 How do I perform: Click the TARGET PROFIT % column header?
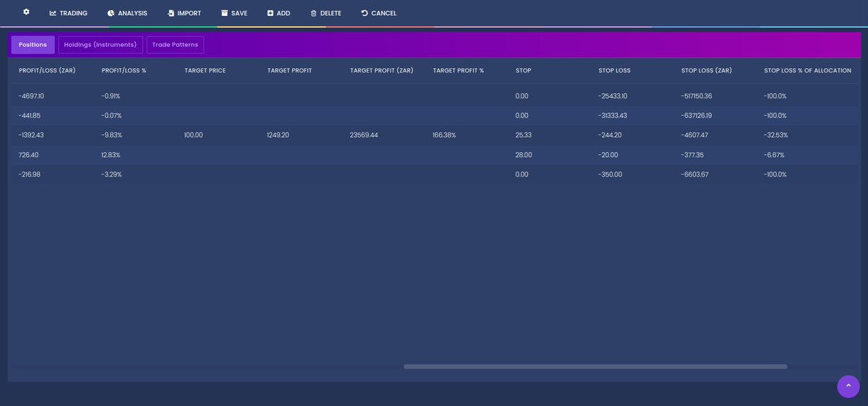(459, 71)
